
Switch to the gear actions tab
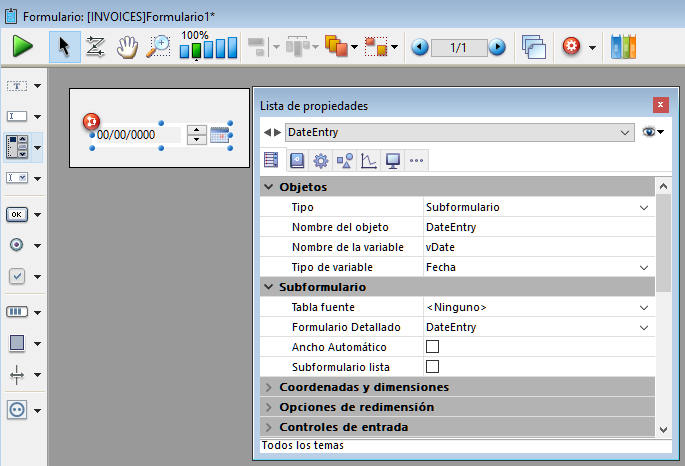[x=321, y=160]
